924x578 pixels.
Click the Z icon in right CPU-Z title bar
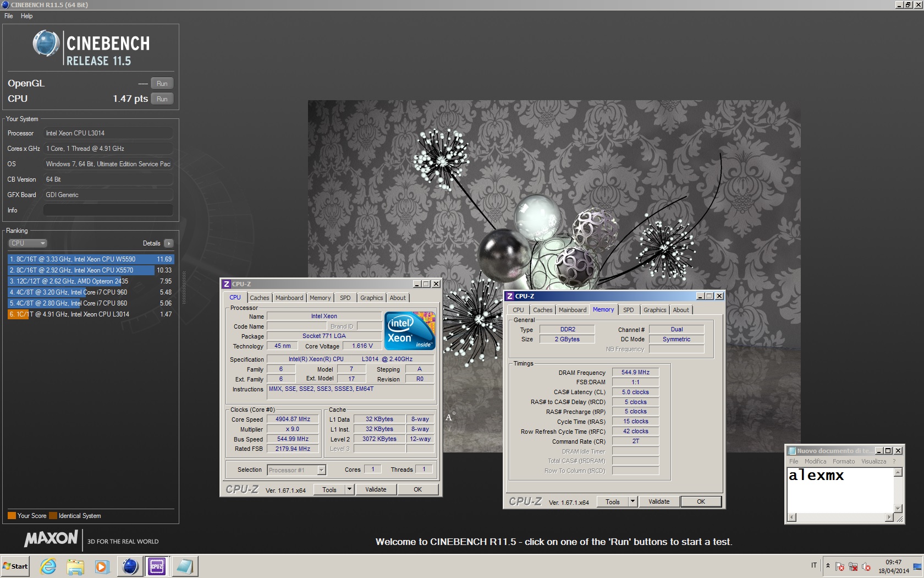point(509,296)
